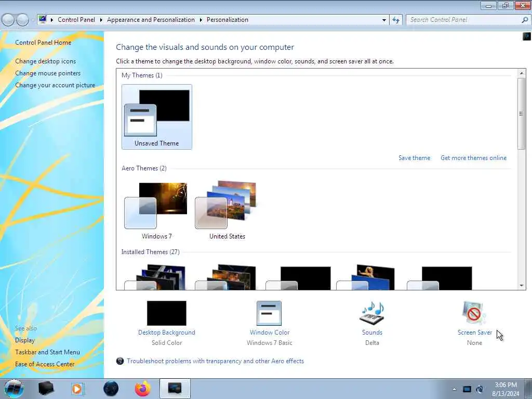Open the Sounds icon
Image resolution: width=532 pixels, height=399 pixels.
372,313
